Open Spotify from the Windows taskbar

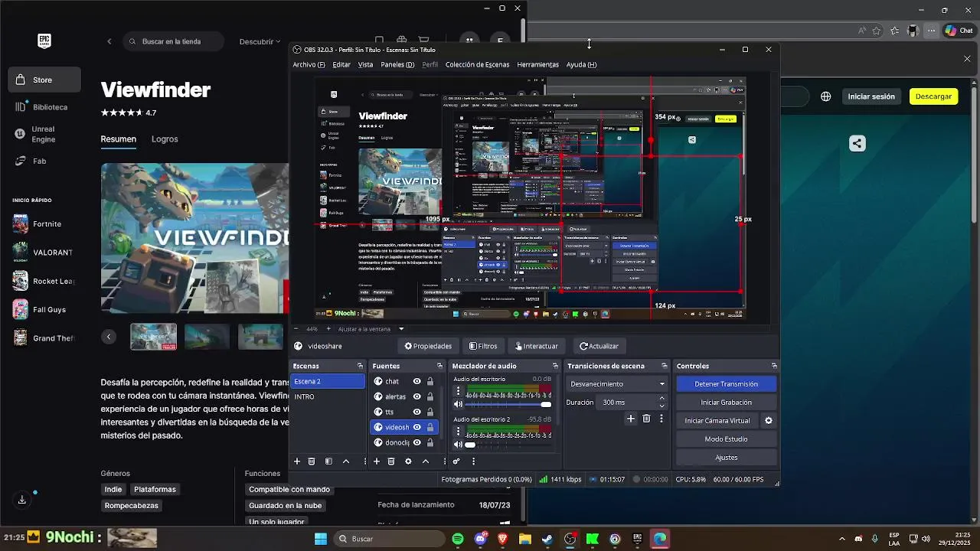[x=458, y=539]
